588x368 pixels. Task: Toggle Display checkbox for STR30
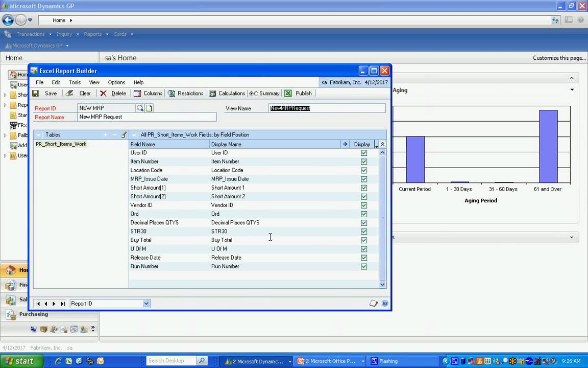(x=364, y=232)
